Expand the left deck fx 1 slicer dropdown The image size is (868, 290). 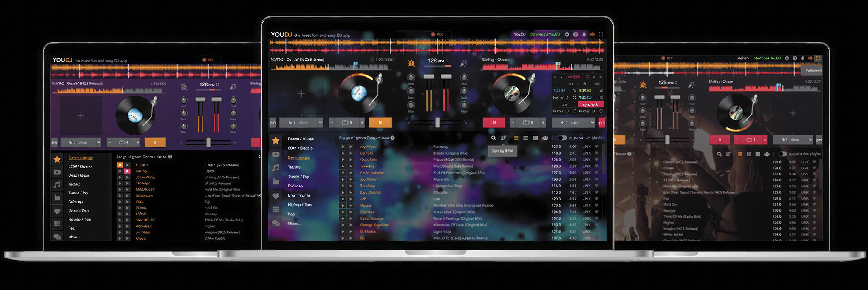point(301,122)
